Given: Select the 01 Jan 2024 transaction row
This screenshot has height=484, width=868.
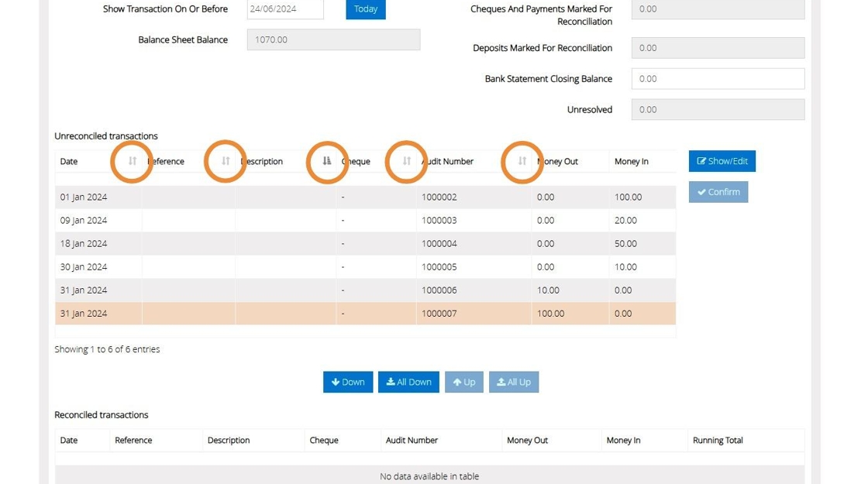Looking at the screenshot, I should (365, 197).
